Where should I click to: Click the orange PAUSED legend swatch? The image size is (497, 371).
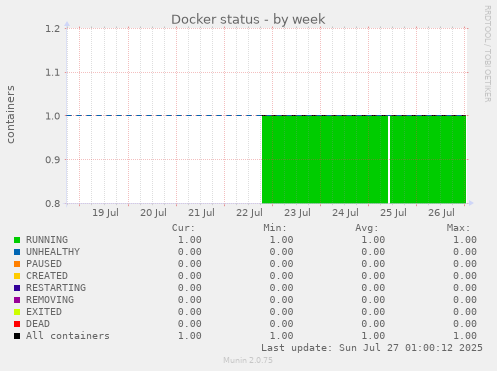17,264
